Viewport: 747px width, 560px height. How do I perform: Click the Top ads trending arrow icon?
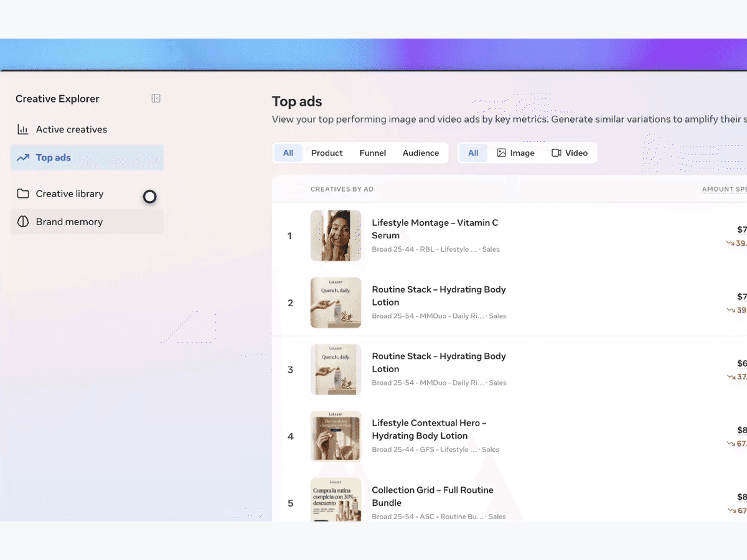click(x=23, y=157)
